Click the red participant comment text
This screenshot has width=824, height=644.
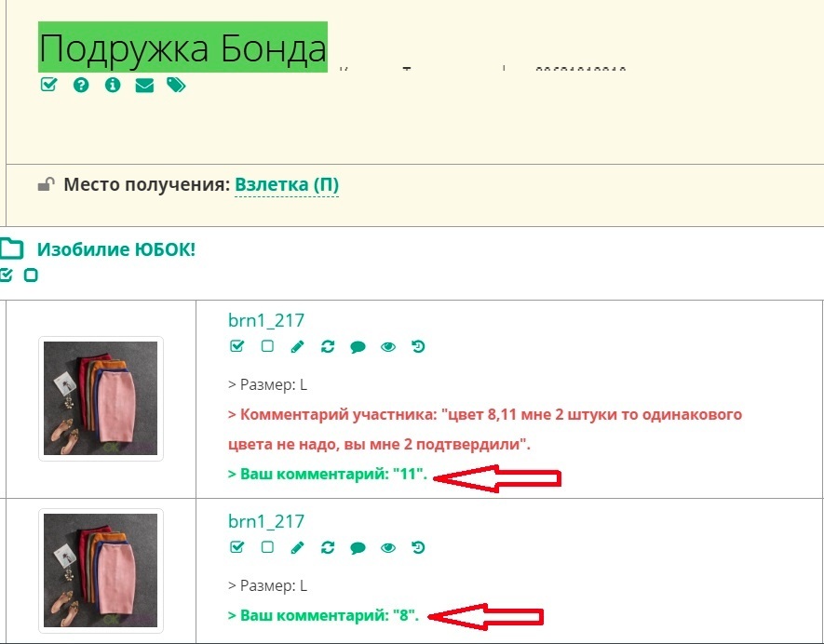click(485, 429)
